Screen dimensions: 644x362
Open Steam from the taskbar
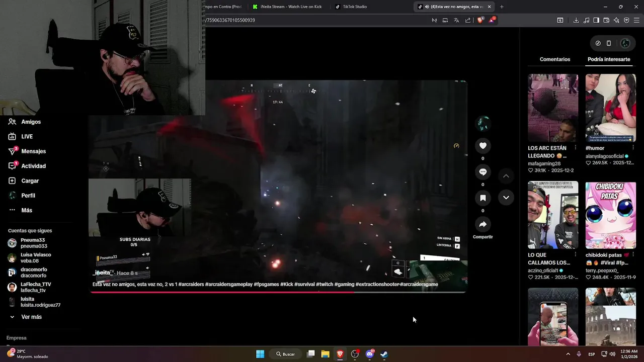pyautogui.click(x=384, y=354)
